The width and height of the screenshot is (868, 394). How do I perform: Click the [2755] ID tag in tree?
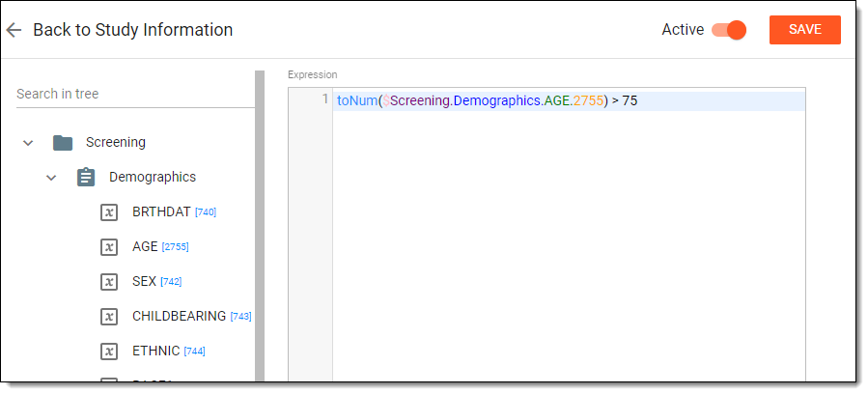(176, 247)
